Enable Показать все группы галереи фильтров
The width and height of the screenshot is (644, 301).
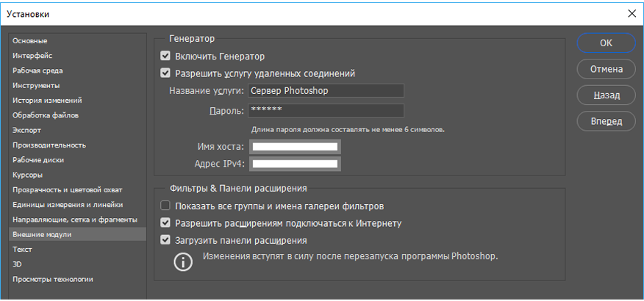165,206
